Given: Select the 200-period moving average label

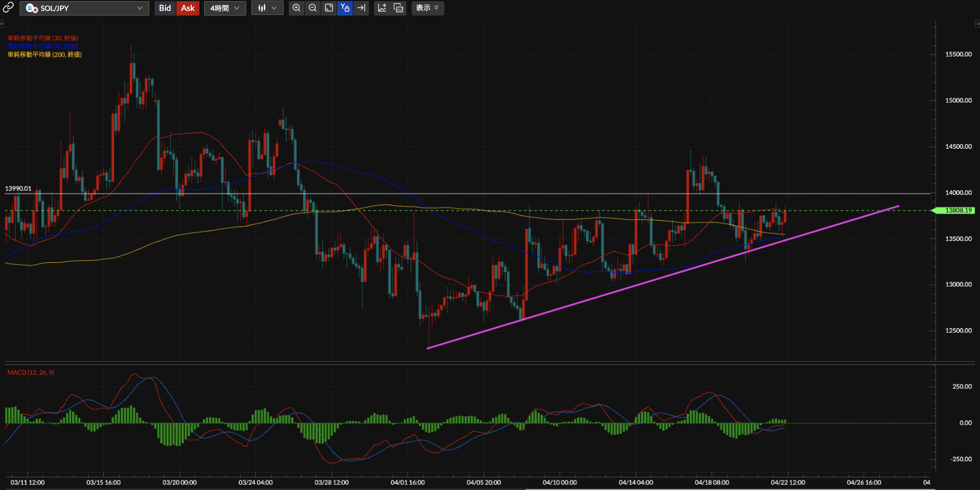Looking at the screenshot, I should click(x=44, y=55).
